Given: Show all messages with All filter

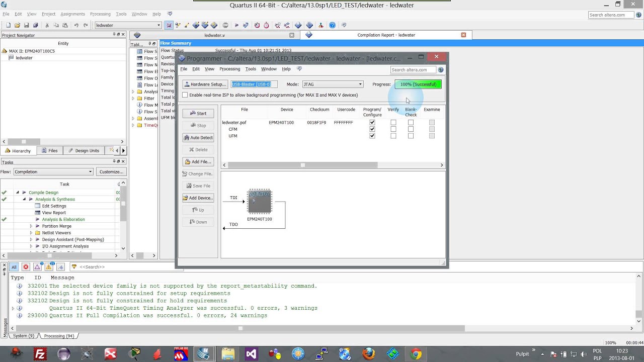Looking at the screenshot, I should tap(14, 267).
